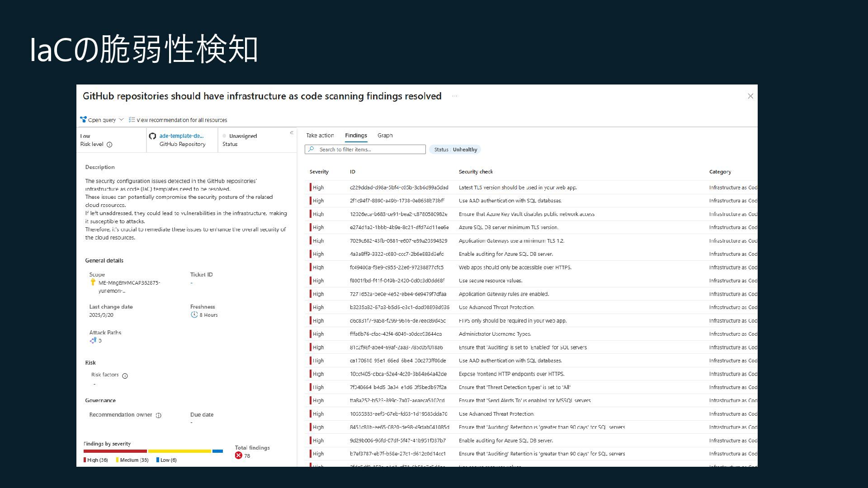Click the key icon beside scope name
The width and height of the screenshot is (868, 488).
[x=93, y=282]
